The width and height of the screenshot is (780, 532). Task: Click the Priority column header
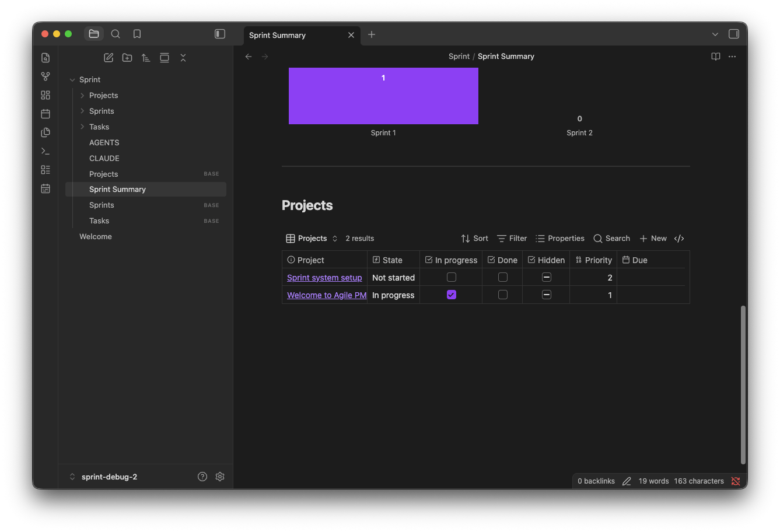(593, 260)
